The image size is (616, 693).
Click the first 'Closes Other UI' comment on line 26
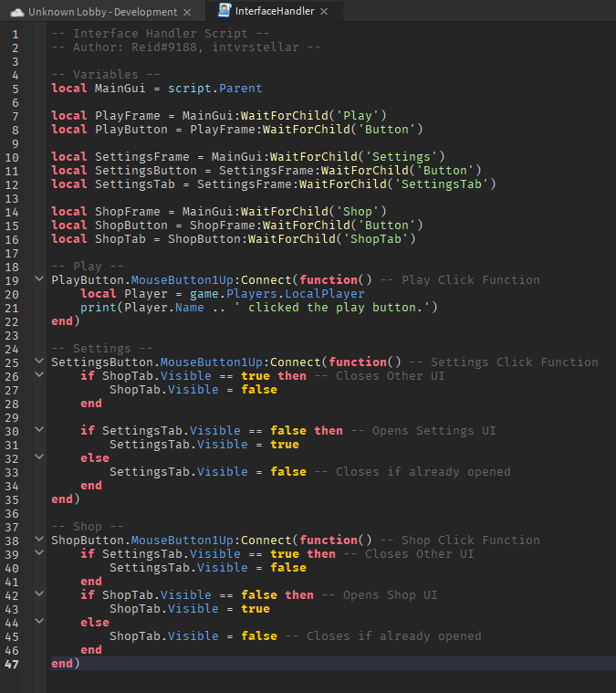379,376
